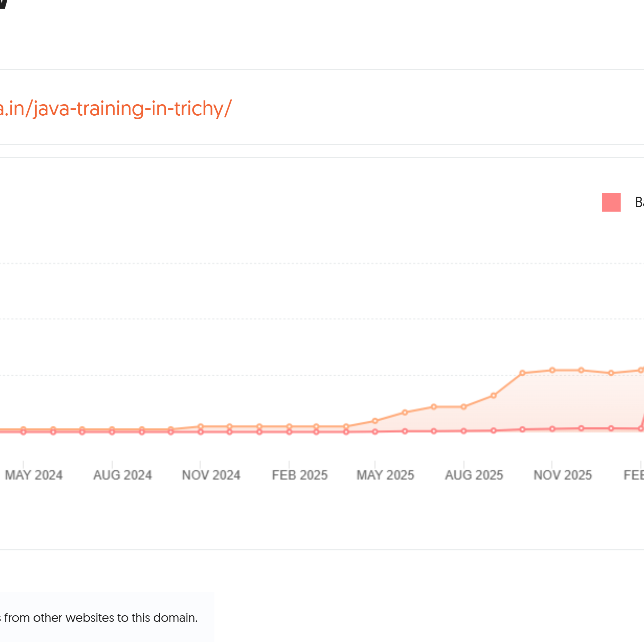Select the MAY 2025 axis label

(x=385, y=475)
